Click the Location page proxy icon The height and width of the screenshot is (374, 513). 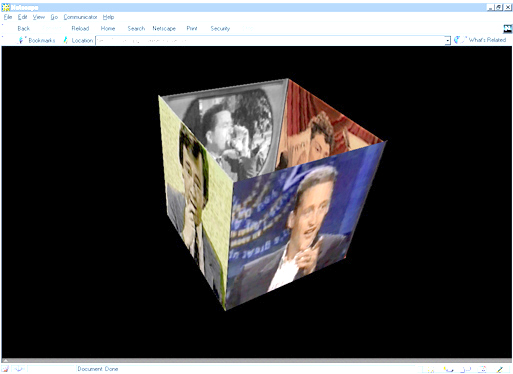(x=65, y=40)
